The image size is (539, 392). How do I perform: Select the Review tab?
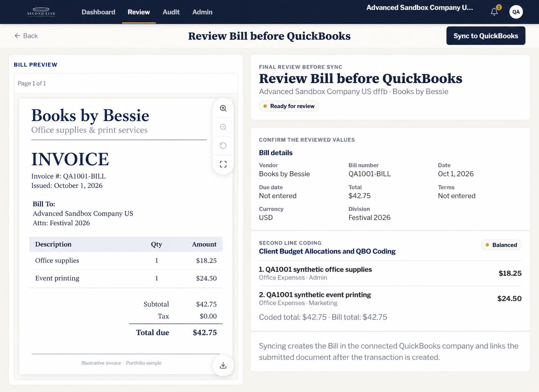pos(139,12)
